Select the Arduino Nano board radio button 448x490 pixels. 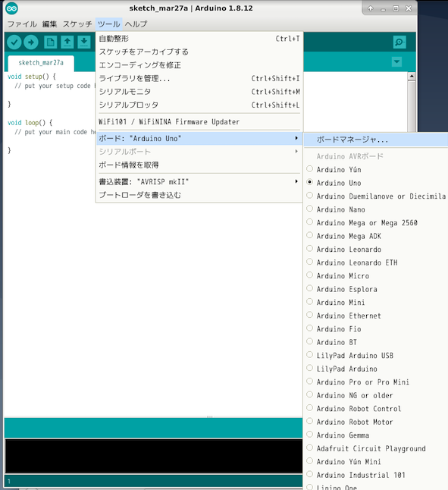[x=309, y=209]
